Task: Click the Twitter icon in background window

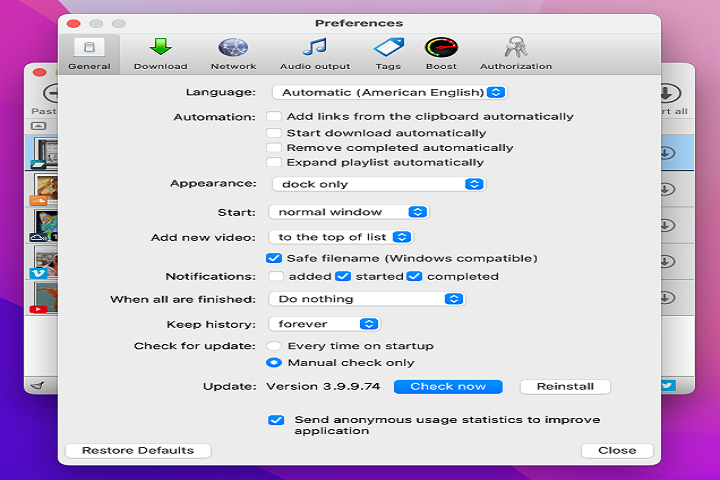Action: point(668,385)
